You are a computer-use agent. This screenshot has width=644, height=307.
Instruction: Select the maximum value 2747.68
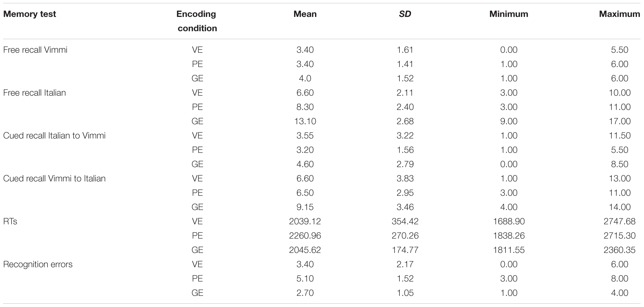click(x=619, y=221)
